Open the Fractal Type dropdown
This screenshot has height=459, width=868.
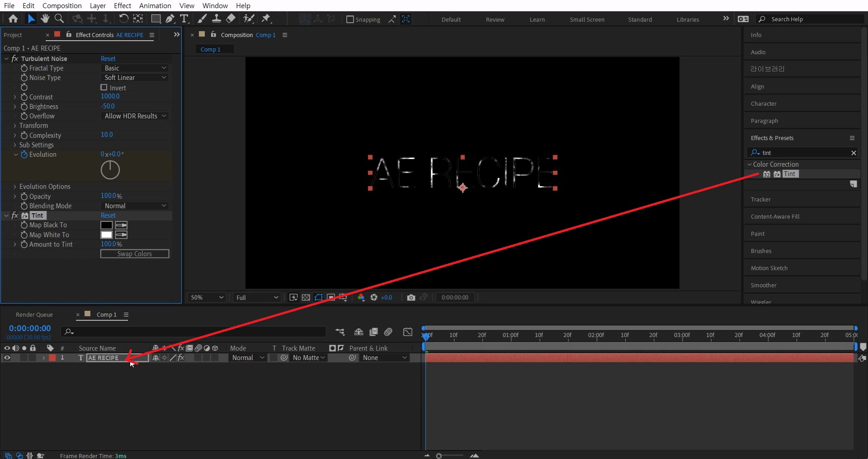pos(135,68)
